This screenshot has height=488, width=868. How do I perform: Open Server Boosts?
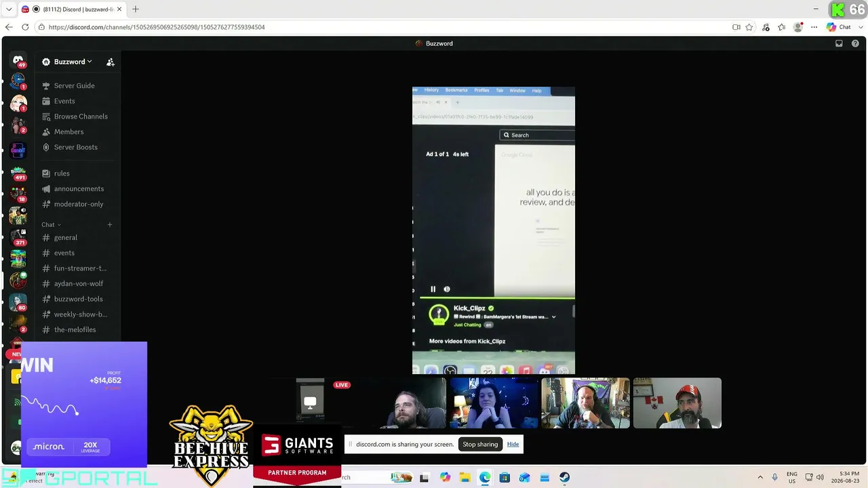tap(76, 147)
